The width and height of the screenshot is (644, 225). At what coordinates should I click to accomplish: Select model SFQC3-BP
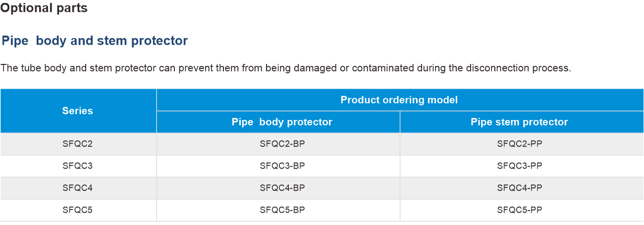(282, 166)
